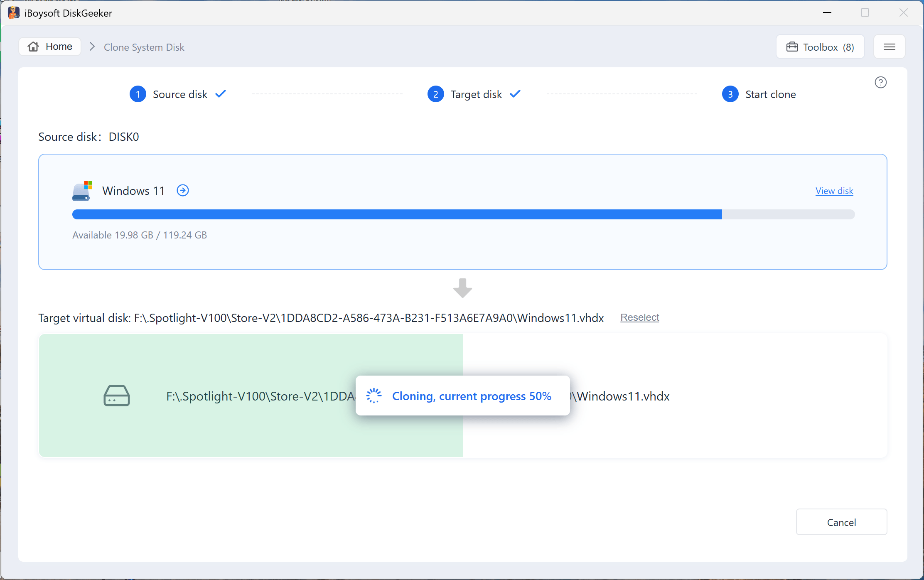Screen dimensions: 924x580
Task: Click the Reselect link
Action: coord(639,317)
